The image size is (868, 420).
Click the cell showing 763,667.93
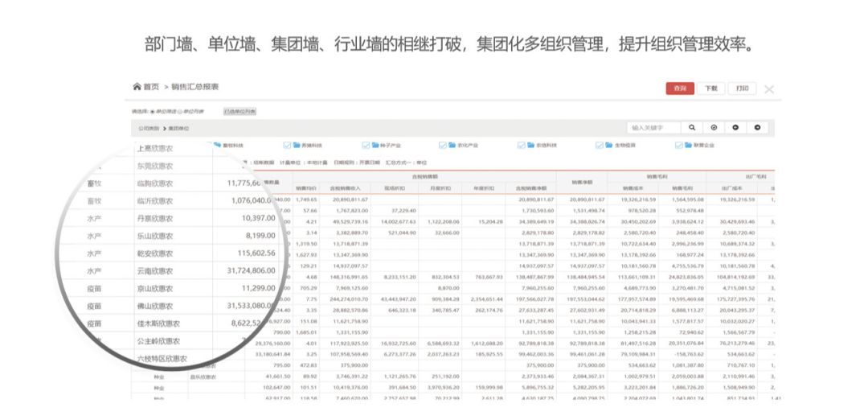point(489,276)
